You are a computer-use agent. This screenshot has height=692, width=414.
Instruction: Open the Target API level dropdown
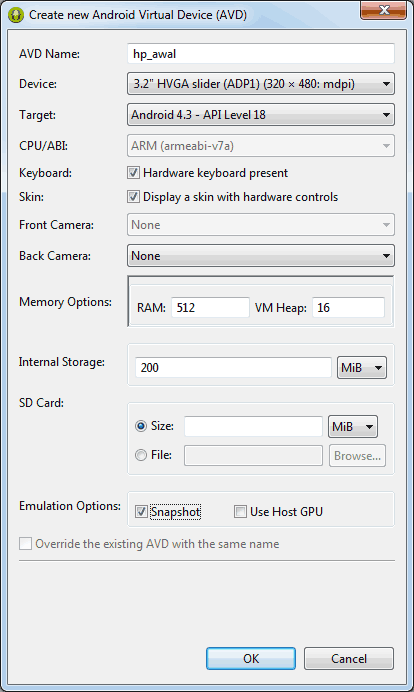[x=261, y=115]
